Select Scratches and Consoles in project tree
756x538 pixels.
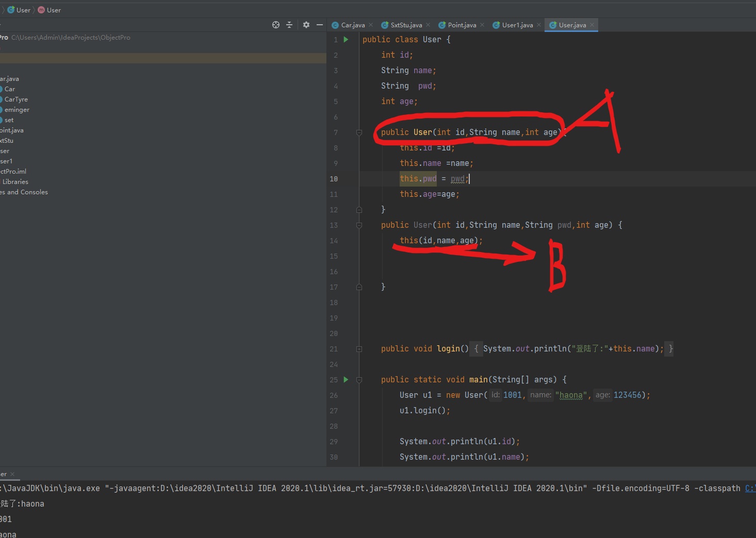24,192
